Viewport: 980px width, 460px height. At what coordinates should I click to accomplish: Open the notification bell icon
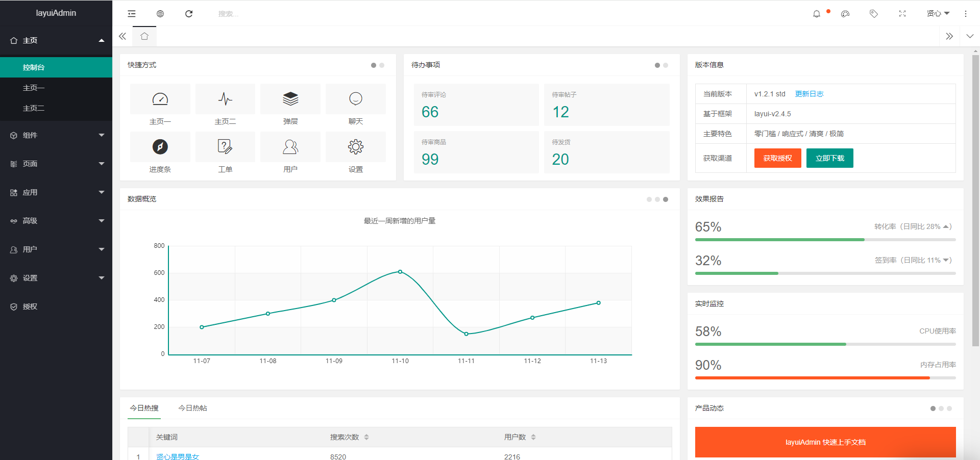(x=817, y=14)
